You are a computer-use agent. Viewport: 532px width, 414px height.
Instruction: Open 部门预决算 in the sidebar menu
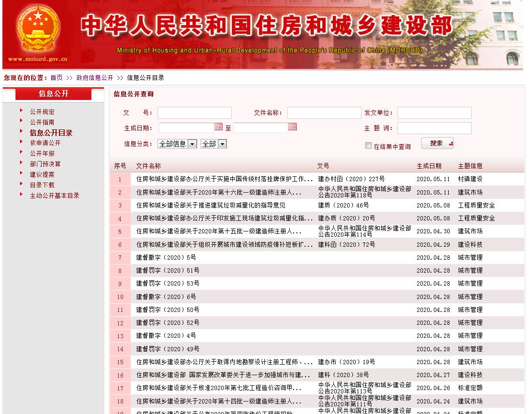click(x=45, y=164)
